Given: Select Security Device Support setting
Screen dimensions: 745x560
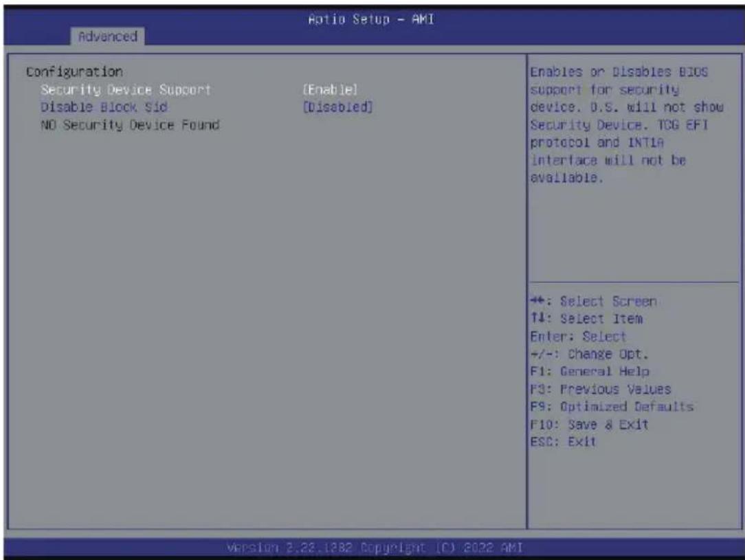Looking at the screenshot, I should coord(126,90).
